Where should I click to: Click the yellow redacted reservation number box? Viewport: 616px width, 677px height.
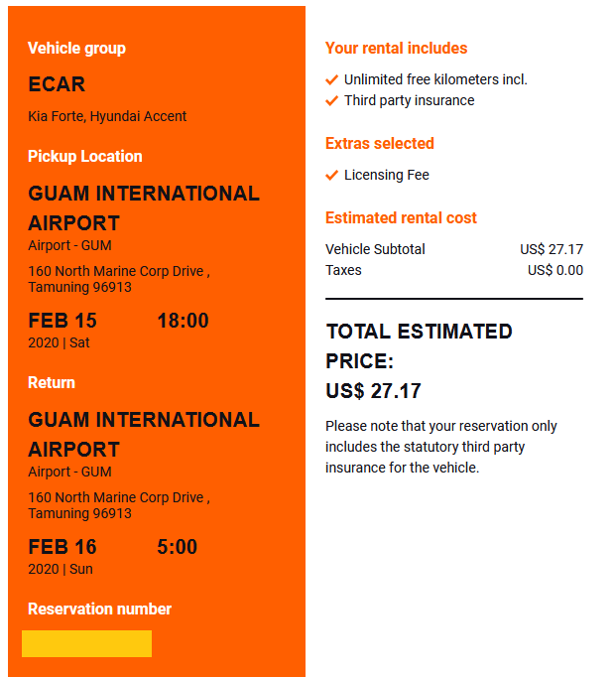pyautogui.click(x=86, y=643)
